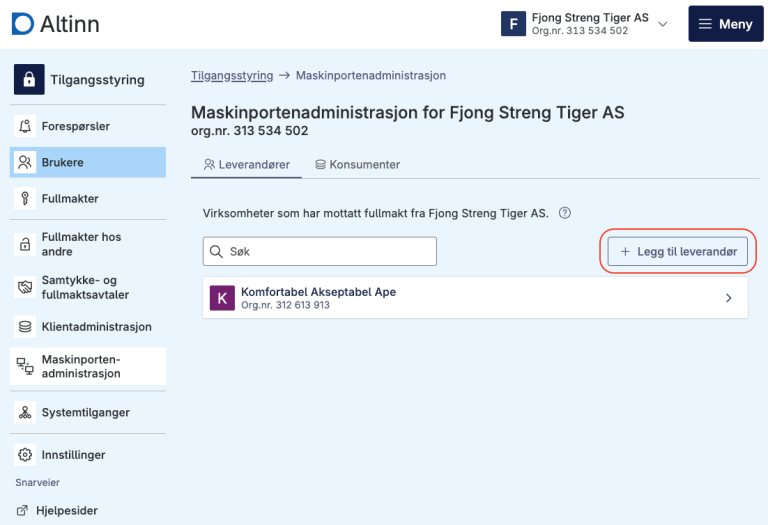
Task: Open Maskinporten-administrasjon in the sidebar
Action: point(88,366)
